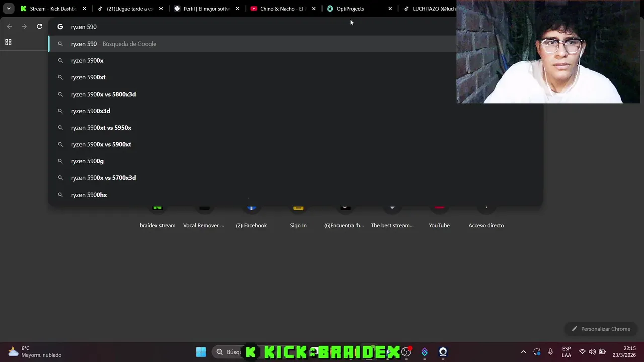Close the Stream - Kick Dashboard tab
This screenshot has height=362, width=644.
point(84,9)
